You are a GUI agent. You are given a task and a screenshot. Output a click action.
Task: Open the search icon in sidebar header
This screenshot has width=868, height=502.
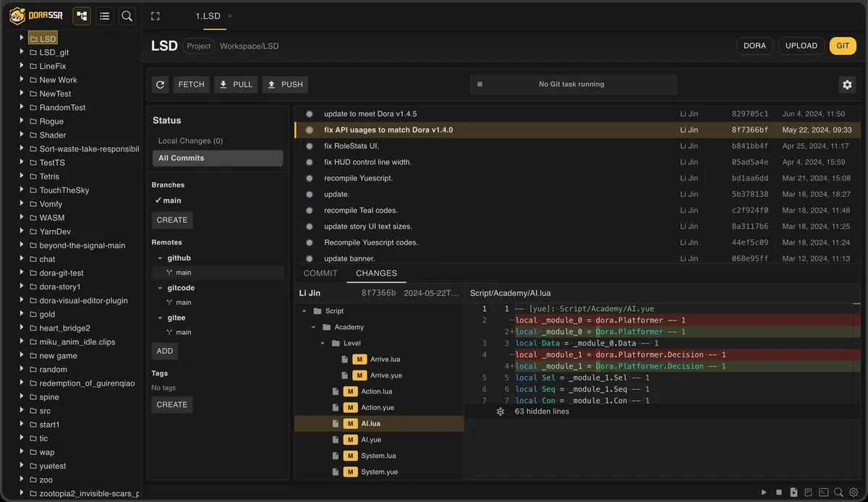(127, 16)
